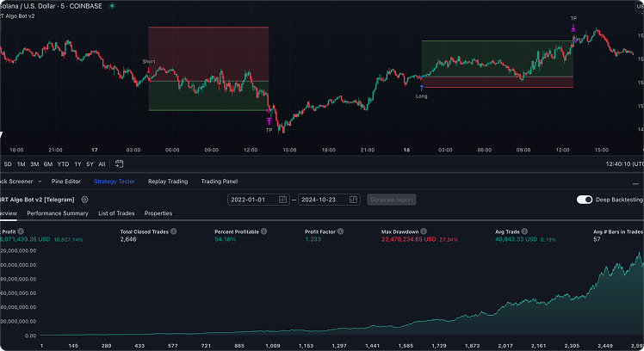Click info icon next to Total Closed Trades

(x=173, y=231)
